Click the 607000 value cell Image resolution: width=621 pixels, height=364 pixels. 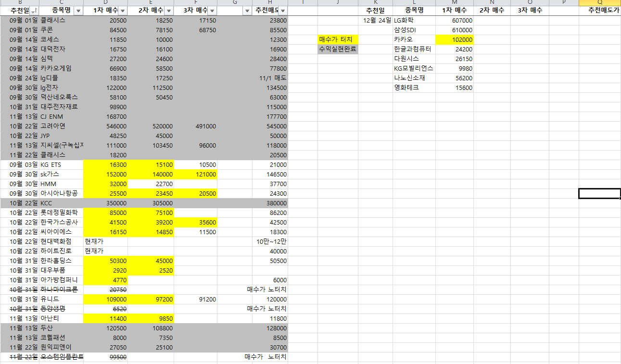coord(455,20)
